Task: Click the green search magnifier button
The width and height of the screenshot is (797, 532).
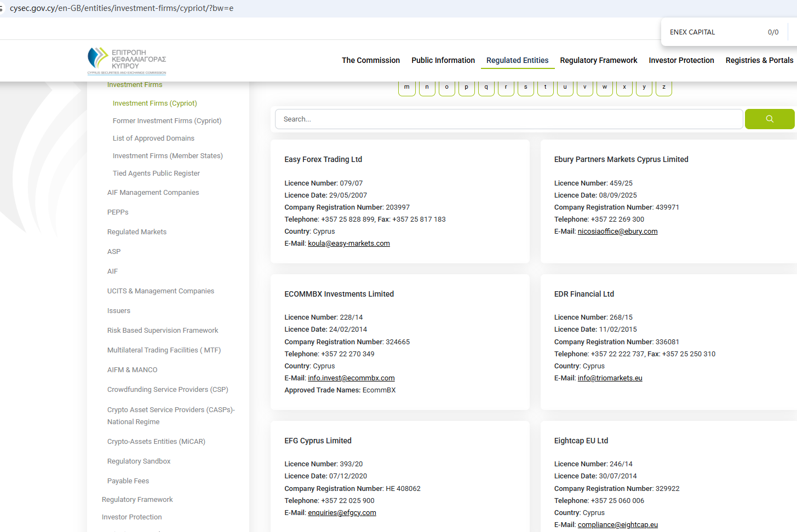Action: pos(769,119)
